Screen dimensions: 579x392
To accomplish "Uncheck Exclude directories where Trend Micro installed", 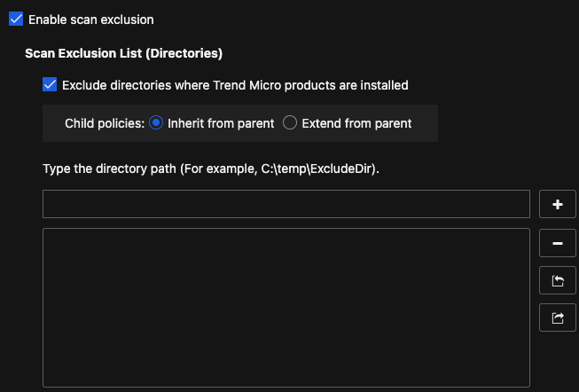I will [x=50, y=85].
